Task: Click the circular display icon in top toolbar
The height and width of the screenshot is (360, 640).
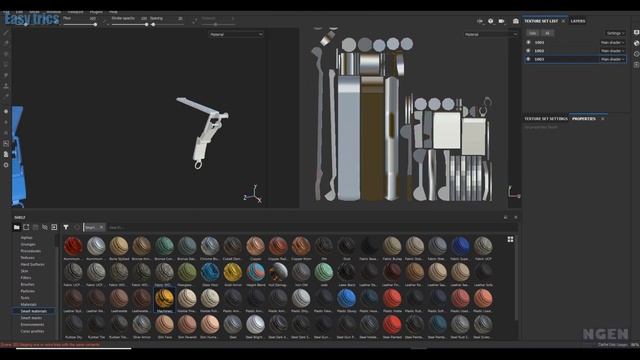Action: pyautogui.click(x=491, y=21)
